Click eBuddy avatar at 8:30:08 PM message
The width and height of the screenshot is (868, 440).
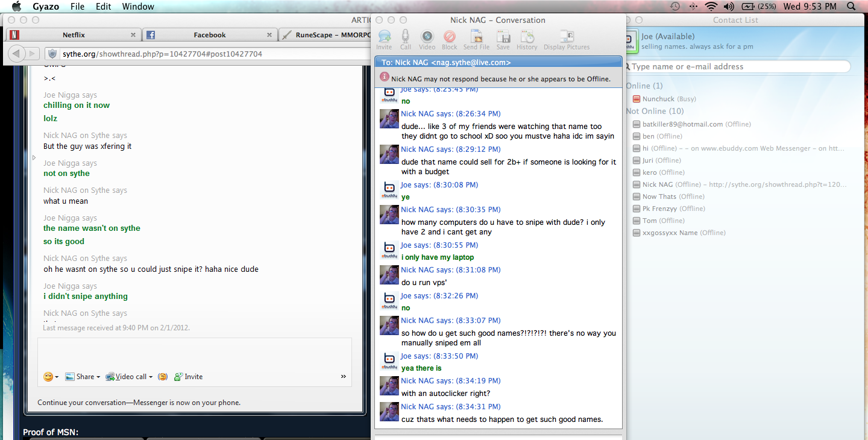pos(389,190)
